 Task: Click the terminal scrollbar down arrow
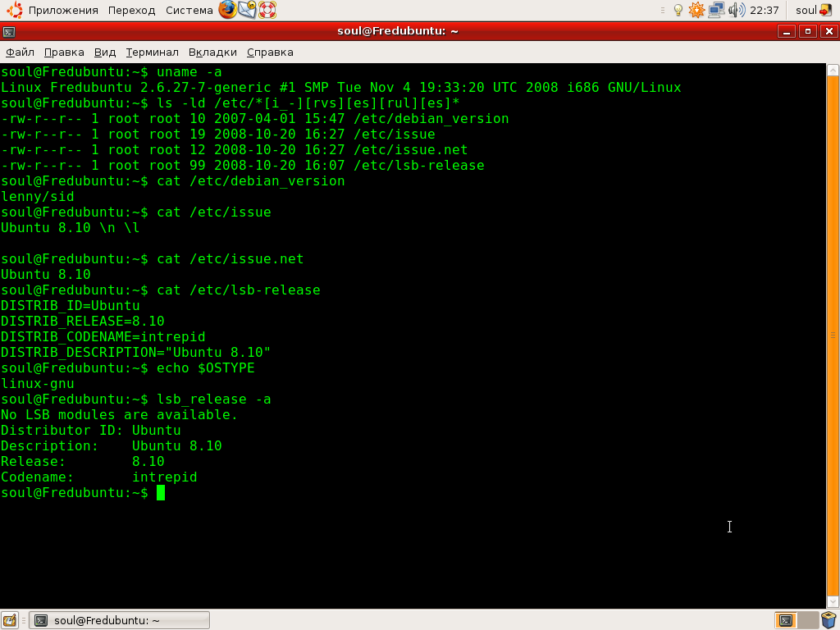(x=833, y=602)
